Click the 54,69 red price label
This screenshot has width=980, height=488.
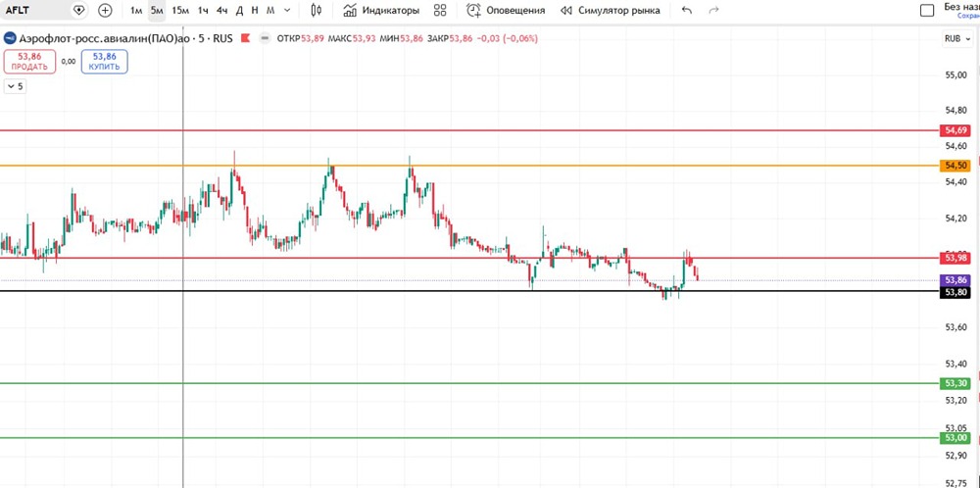956,130
